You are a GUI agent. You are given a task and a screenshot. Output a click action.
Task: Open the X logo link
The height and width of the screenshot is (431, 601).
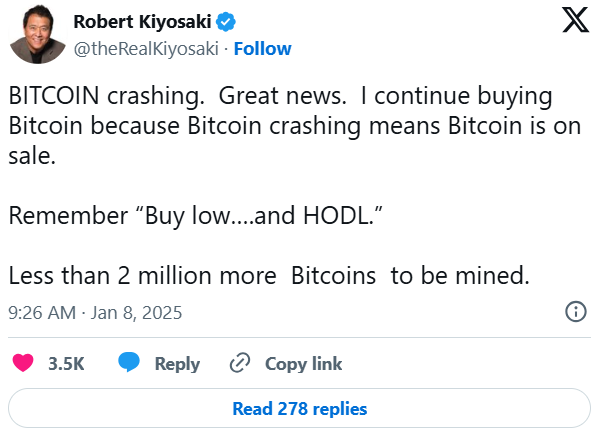[576, 21]
